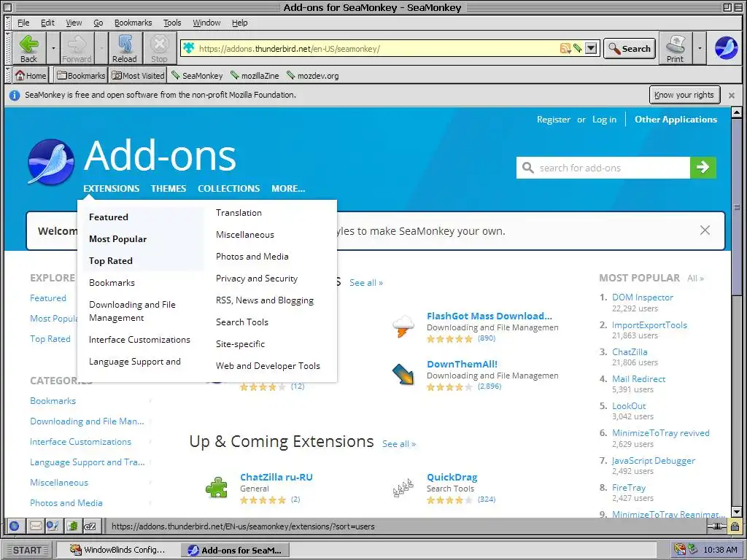Click the START button on taskbar
The width and height of the screenshot is (747, 560).
point(27,550)
